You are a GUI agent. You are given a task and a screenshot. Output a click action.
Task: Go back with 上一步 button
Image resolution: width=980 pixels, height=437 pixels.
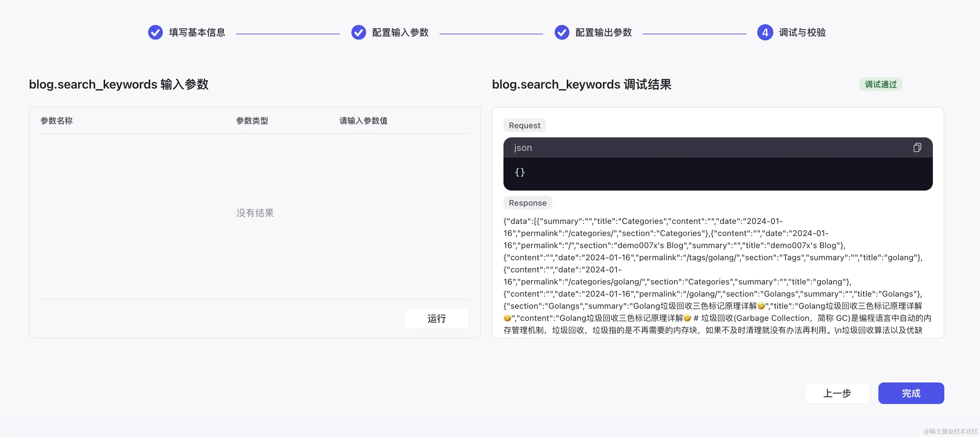click(x=837, y=393)
